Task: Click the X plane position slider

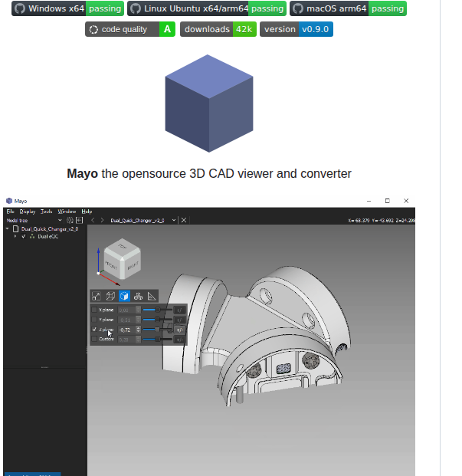Action: (x=157, y=310)
